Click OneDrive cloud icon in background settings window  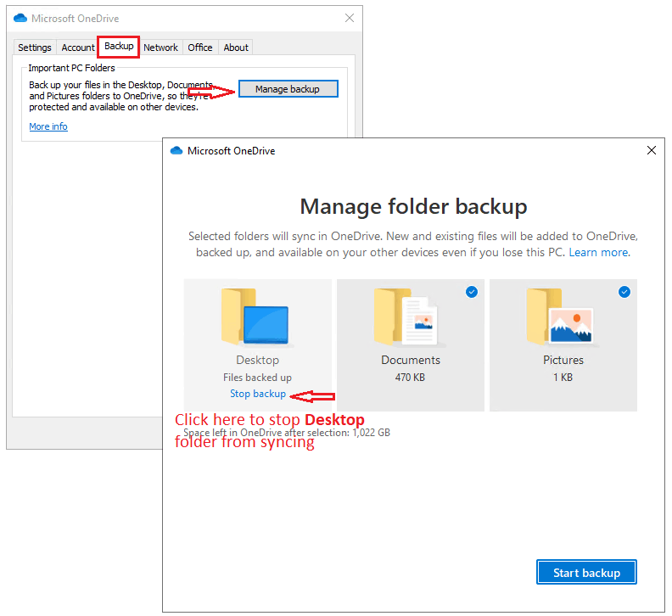20,18
